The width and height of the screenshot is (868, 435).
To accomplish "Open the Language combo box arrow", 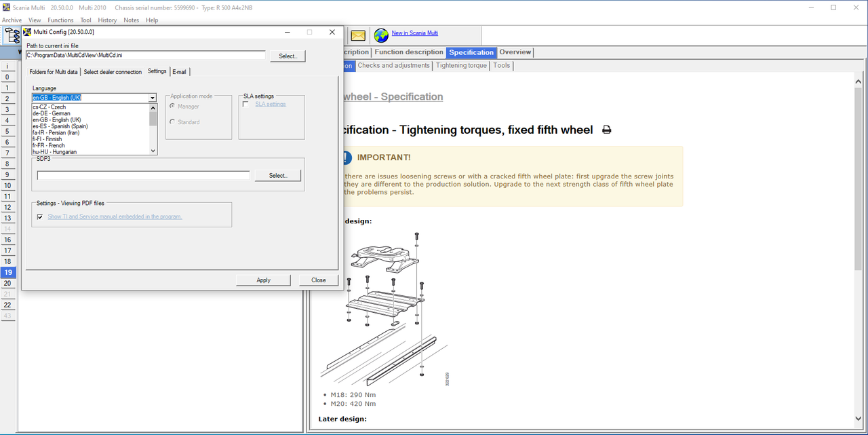I will pos(153,98).
